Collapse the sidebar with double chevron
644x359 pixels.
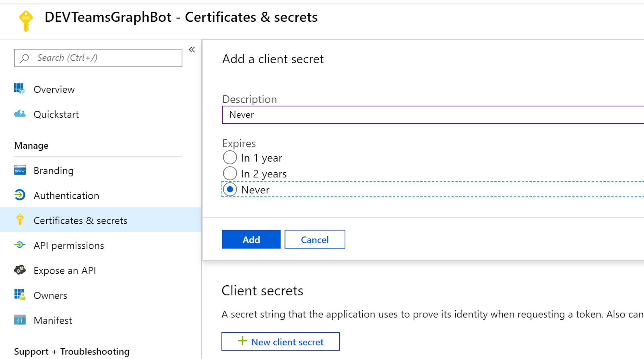(192, 50)
